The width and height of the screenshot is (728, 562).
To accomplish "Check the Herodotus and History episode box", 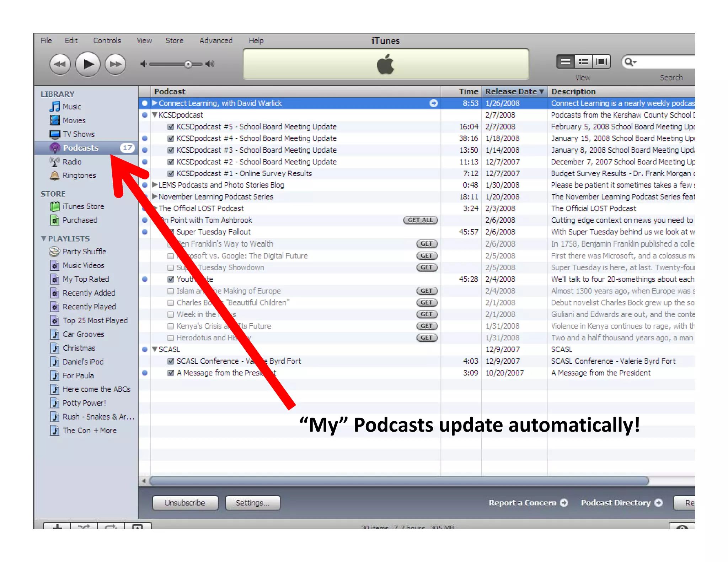I will 171,338.
